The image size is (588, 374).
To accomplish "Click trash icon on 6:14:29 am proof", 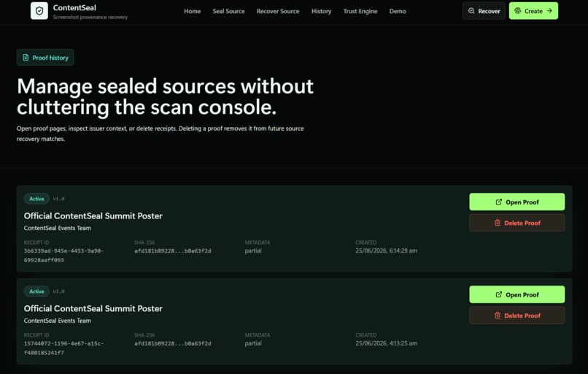I will (498, 223).
